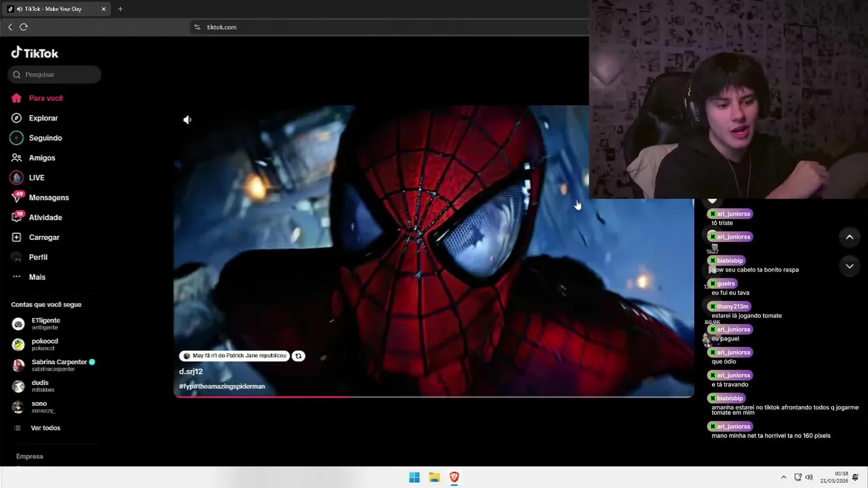Screen dimensions: 868x488
Task: Open the Amigos page
Action: [x=42, y=158]
